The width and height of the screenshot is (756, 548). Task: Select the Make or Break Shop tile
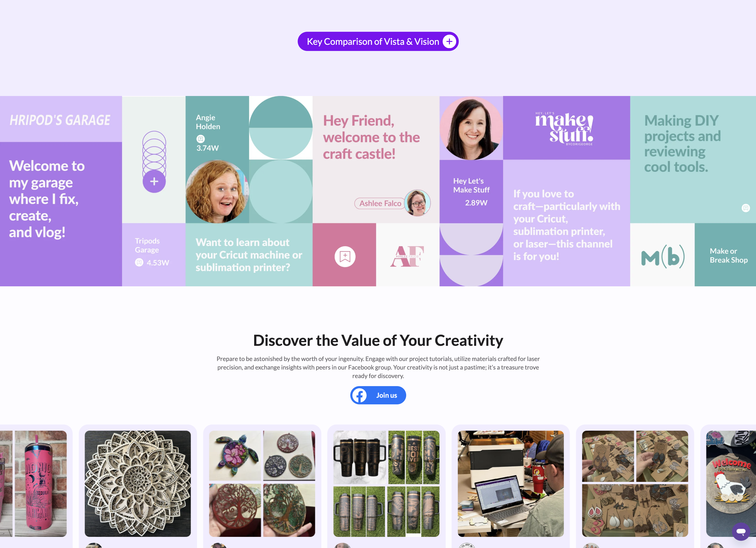pos(725,255)
